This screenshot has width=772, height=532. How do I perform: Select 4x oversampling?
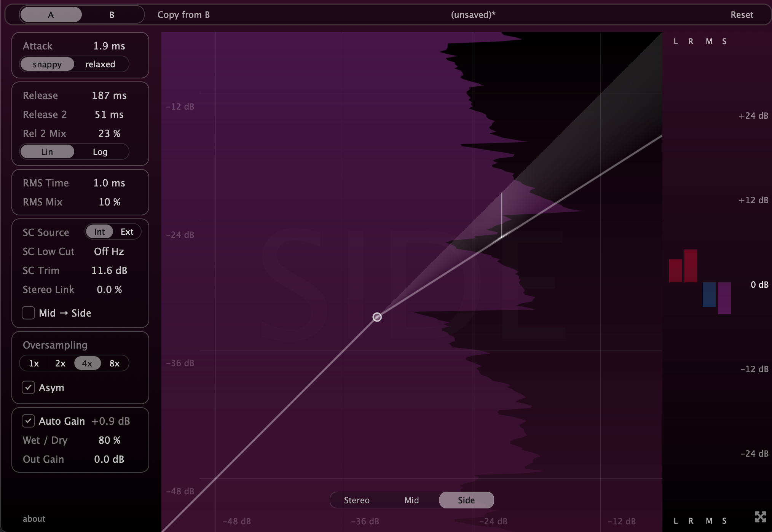pyautogui.click(x=87, y=363)
